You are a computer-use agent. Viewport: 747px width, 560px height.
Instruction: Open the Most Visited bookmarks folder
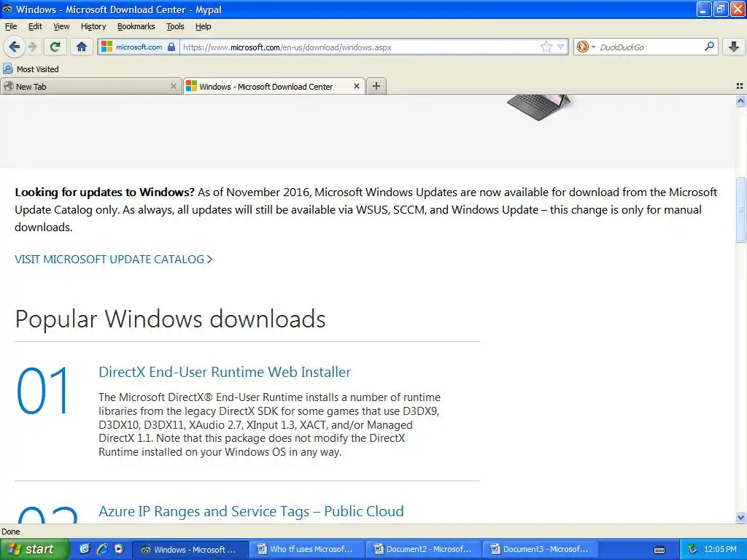tap(31, 69)
